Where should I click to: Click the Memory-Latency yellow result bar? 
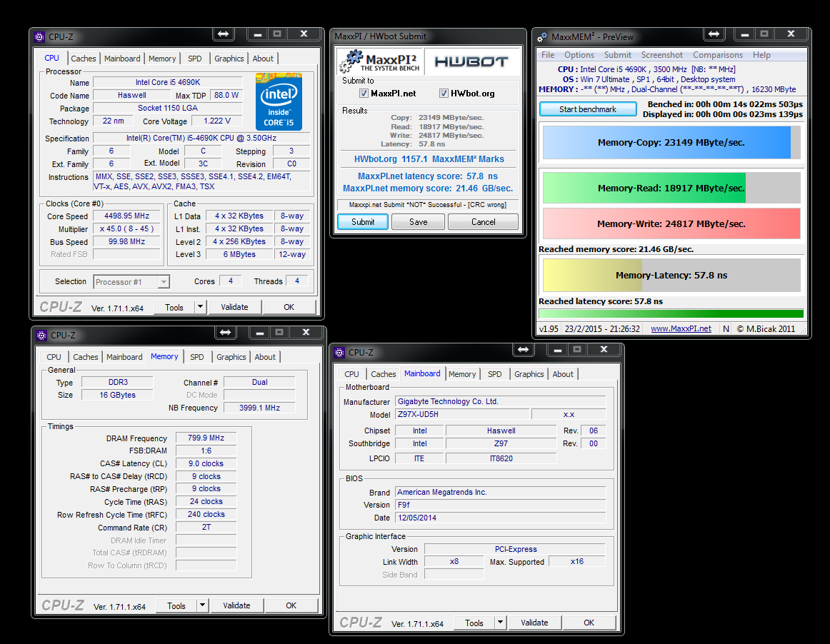click(x=671, y=275)
